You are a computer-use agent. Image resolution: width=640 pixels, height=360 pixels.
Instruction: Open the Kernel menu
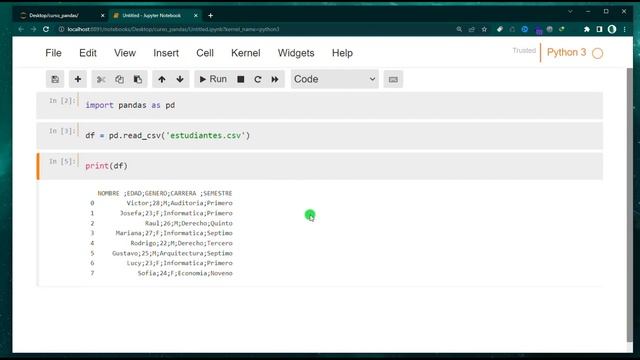click(x=246, y=53)
